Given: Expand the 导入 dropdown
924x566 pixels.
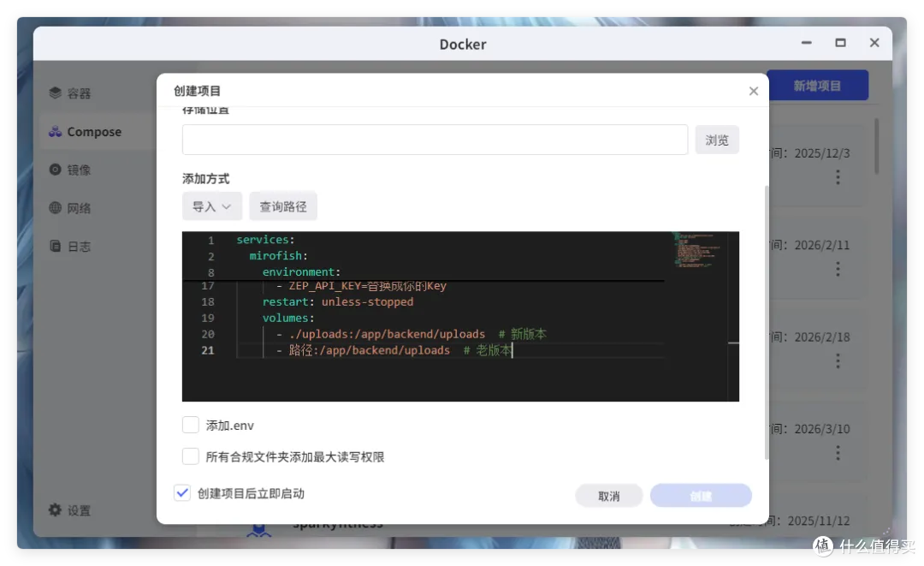Looking at the screenshot, I should coord(212,206).
